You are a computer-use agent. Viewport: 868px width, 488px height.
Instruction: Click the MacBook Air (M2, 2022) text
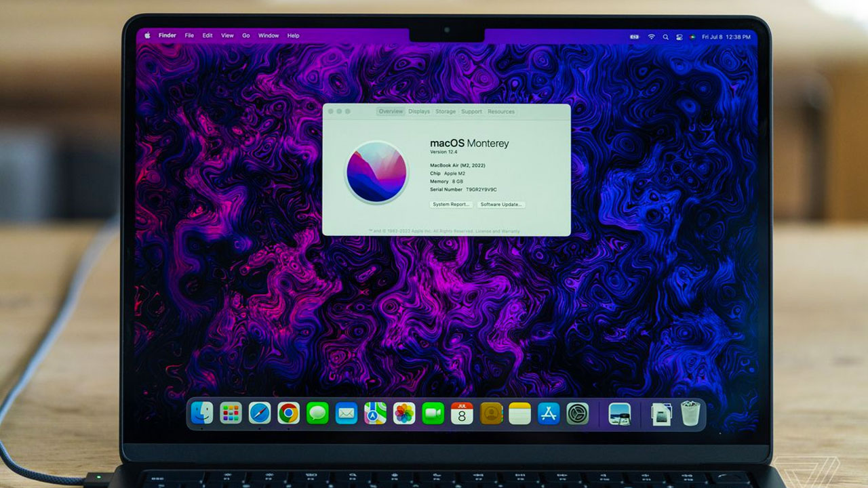pos(458,165)
